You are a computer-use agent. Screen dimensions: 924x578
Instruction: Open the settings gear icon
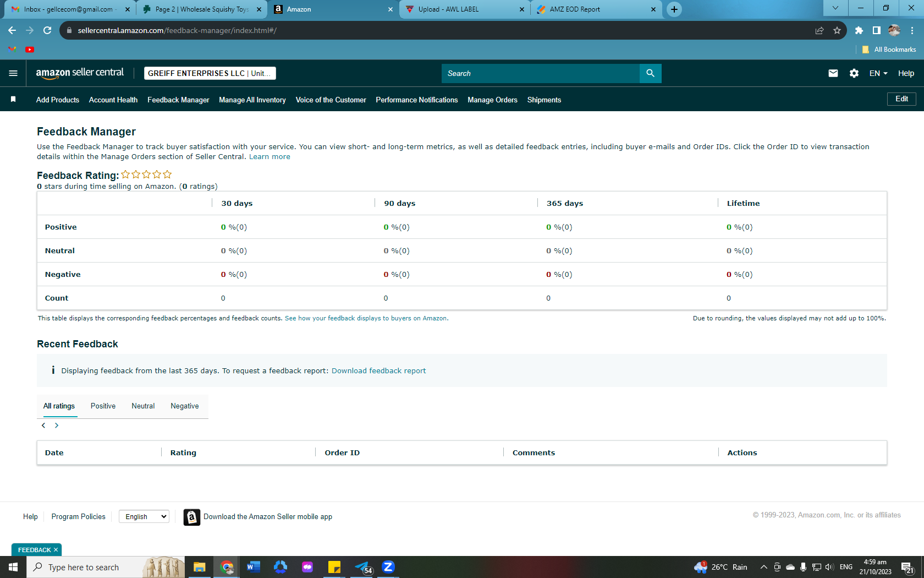click(x=854, y=73)
